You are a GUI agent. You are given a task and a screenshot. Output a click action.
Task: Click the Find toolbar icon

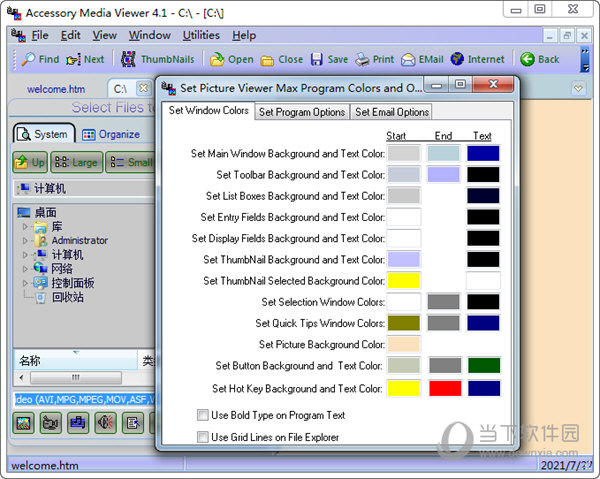coord(28,59)
